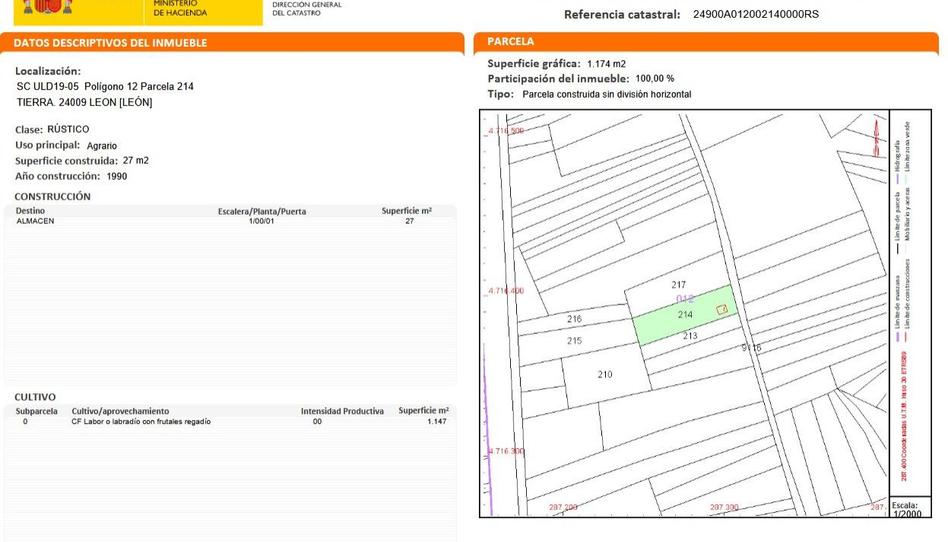The image size is (948, 542).
Task: Click the Intensidad Productiva column header
Action: [x=342, y=411]
